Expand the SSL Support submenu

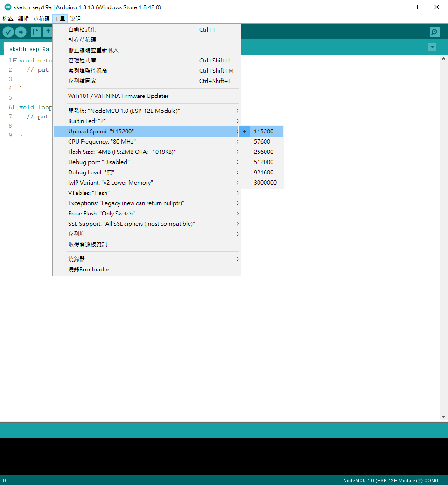point(147,224)
